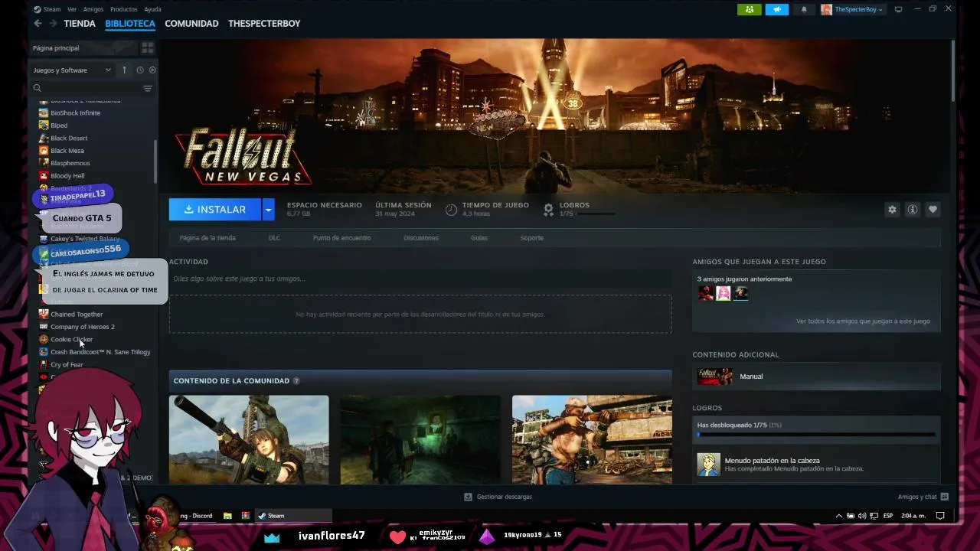Open Página de la tienda link

click(x=207, y=238)
